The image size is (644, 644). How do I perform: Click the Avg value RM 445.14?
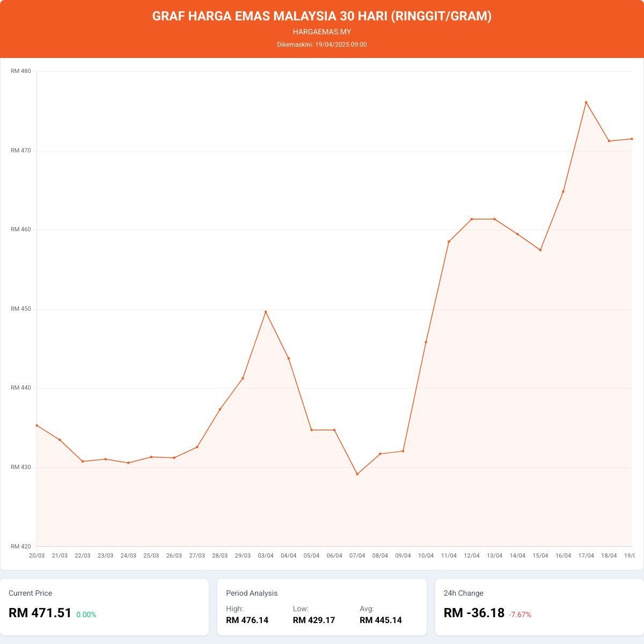[x=380, y=620]
